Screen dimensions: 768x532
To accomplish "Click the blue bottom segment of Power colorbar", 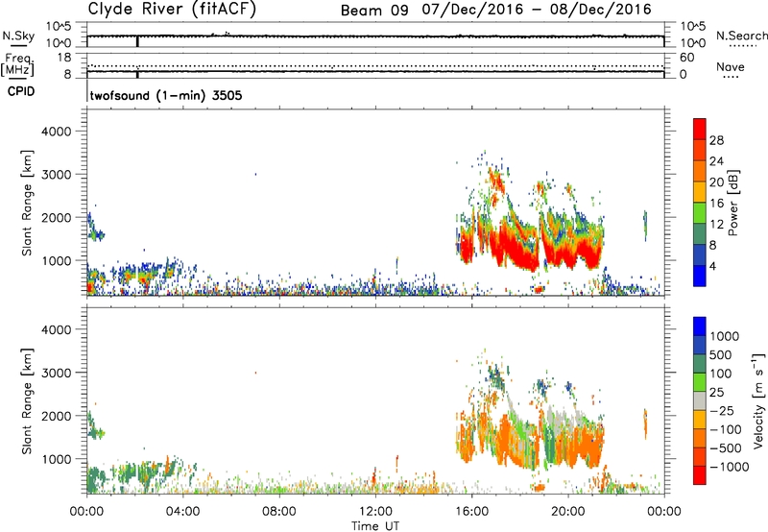I will point(700,276).
